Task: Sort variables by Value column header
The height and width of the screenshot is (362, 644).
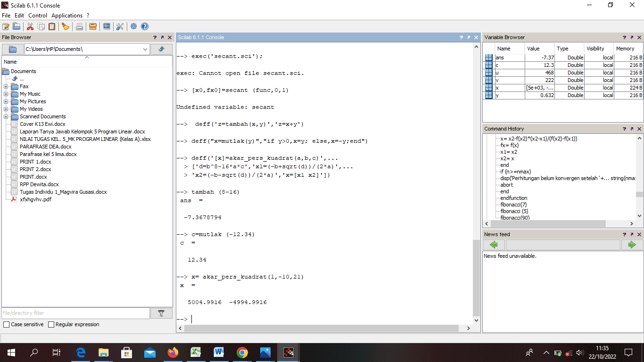Action: pyautogui.click(x=539, y=49)
